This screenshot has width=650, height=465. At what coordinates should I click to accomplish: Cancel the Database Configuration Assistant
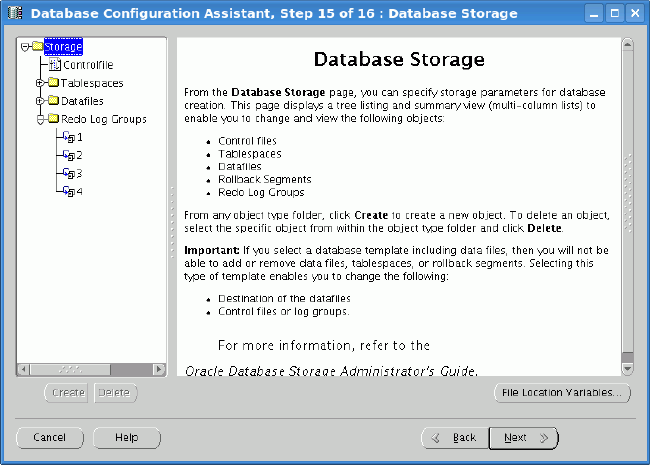[x=50, y=438]
